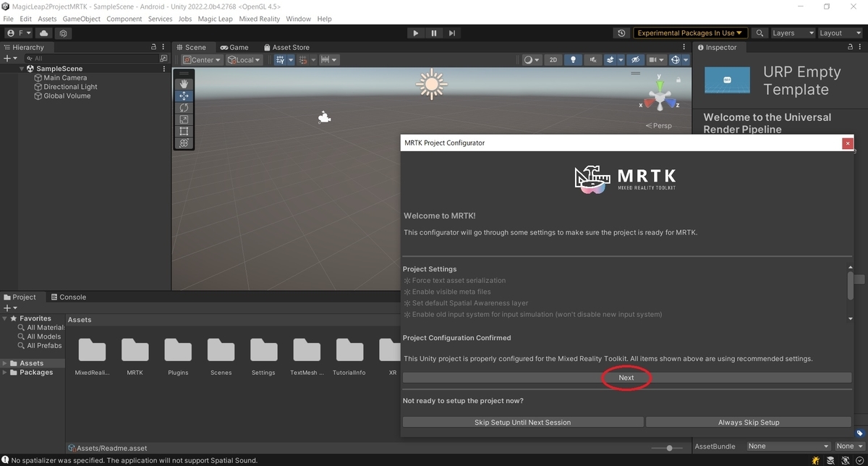
Task: Select the TutorialInfo folder
Action: tap(349, 357)
